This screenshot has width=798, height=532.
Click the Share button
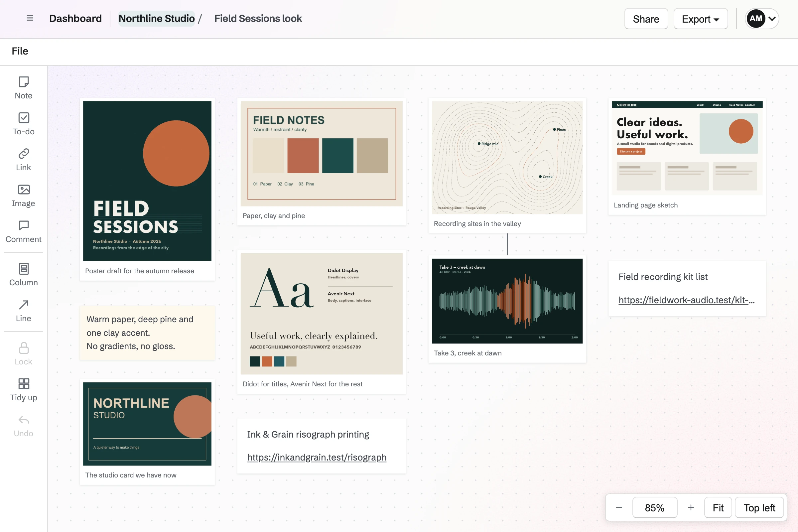(x=646, y=19)
